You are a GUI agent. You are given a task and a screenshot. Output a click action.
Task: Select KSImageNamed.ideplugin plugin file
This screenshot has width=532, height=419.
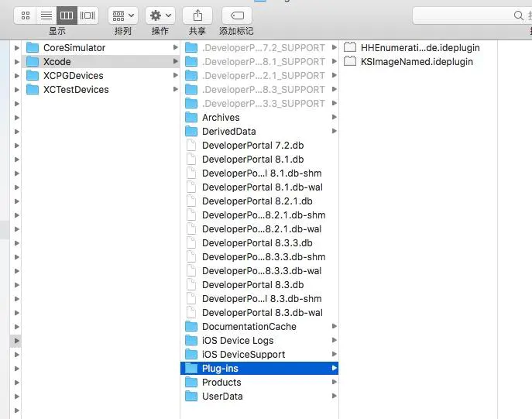(418, 62)
